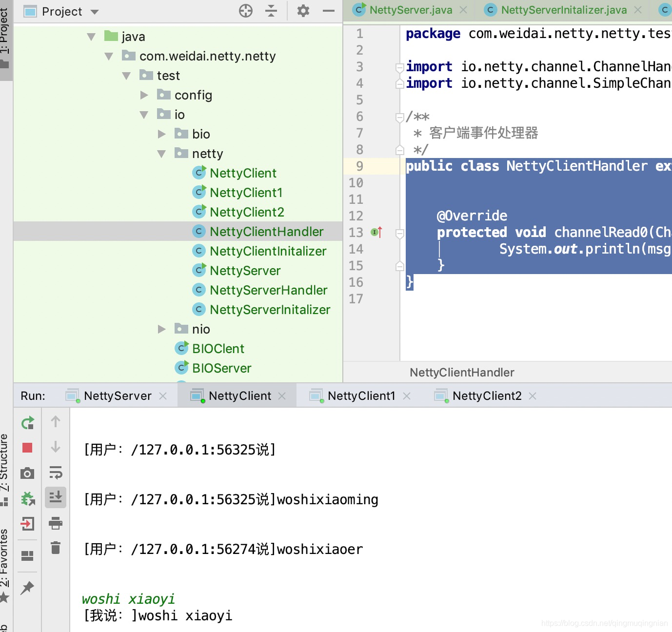672x632 pixels.
Task: Close the NettyServerInitalizer.java editor tab
Action: click(638, 10)
